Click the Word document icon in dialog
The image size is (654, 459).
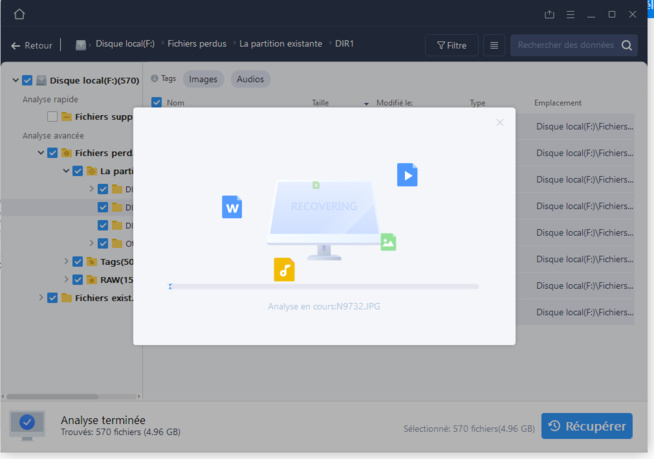click(232, 207)
